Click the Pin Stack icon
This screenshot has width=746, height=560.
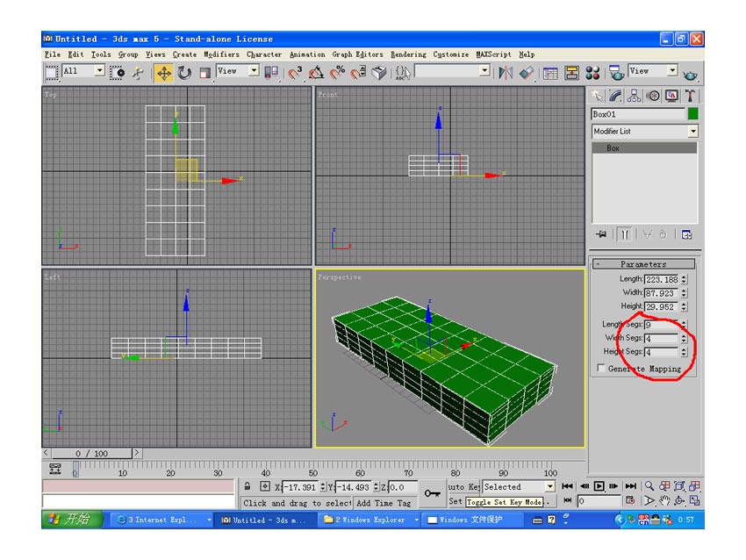pyautogui.click(x=601, y=234)
